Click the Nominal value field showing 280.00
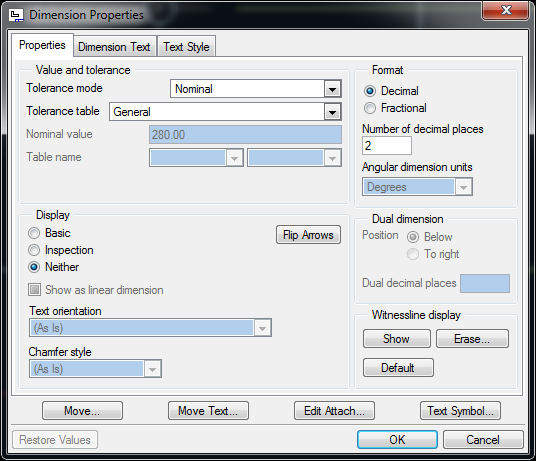536x461 pixels. tap(245, 135)
